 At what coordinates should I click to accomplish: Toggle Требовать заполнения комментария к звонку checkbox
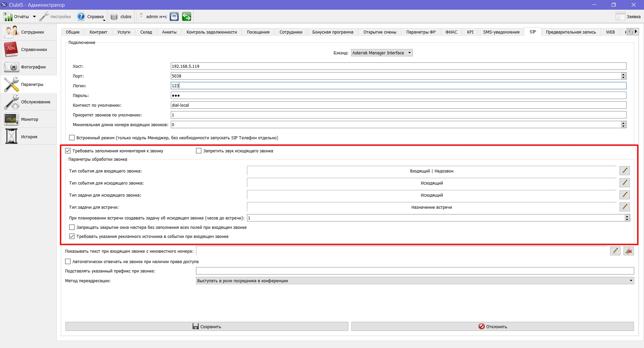click(x=68, y=151)
